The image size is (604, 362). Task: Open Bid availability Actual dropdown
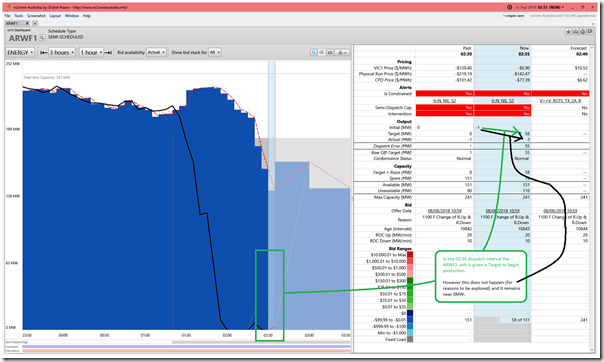156,52
